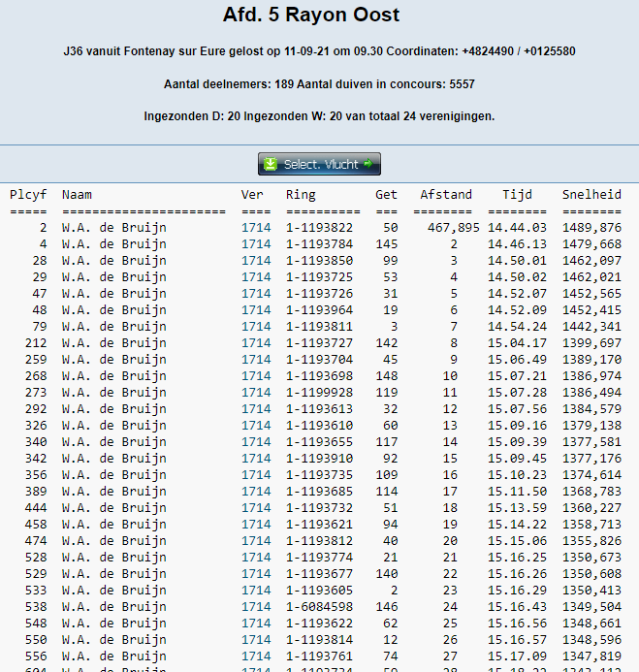Open Ver link 1714 in row Plcyf 326
The height and width of the screenshot is (672, 639).
[x=256, y=426]
